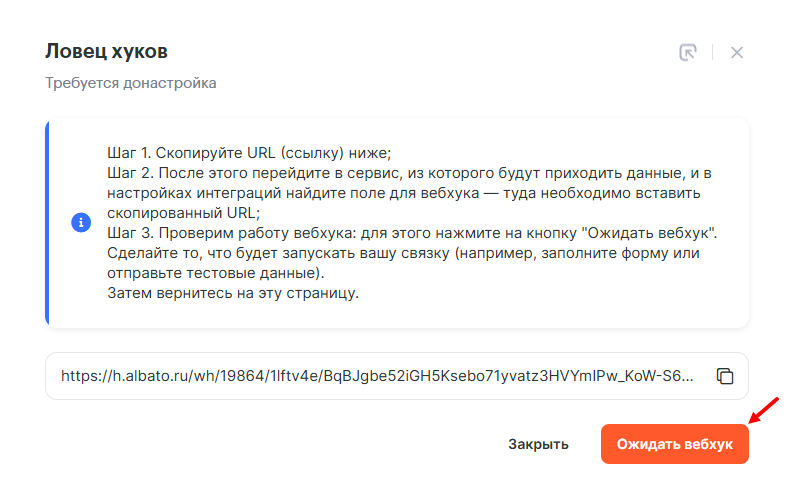
Task: Click the "Сделайте то, что будет запускать" line
Action: click(x=404, y=253)
